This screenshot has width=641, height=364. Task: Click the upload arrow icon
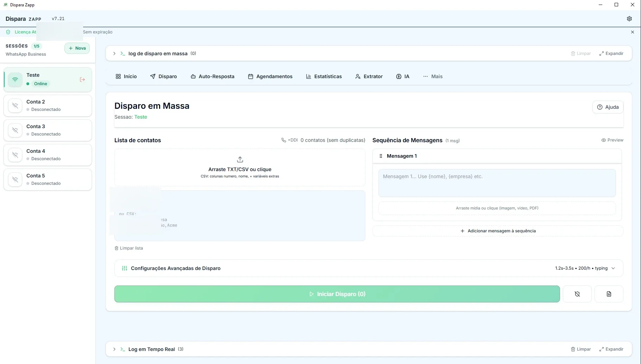coord(240,159)
